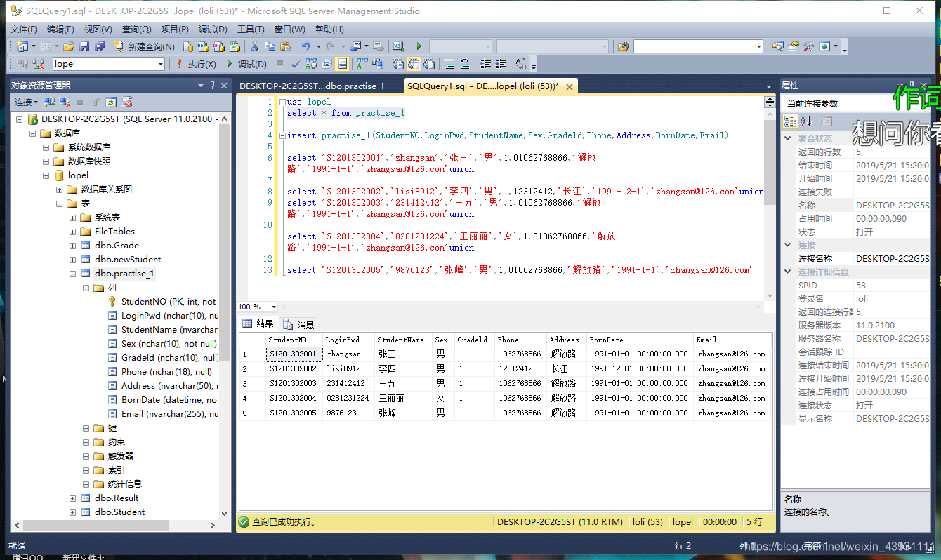Click the Paste clipboard icon
Image resolution: width=941 pixels, height=560 pixels.
click(x=286, y=46)
